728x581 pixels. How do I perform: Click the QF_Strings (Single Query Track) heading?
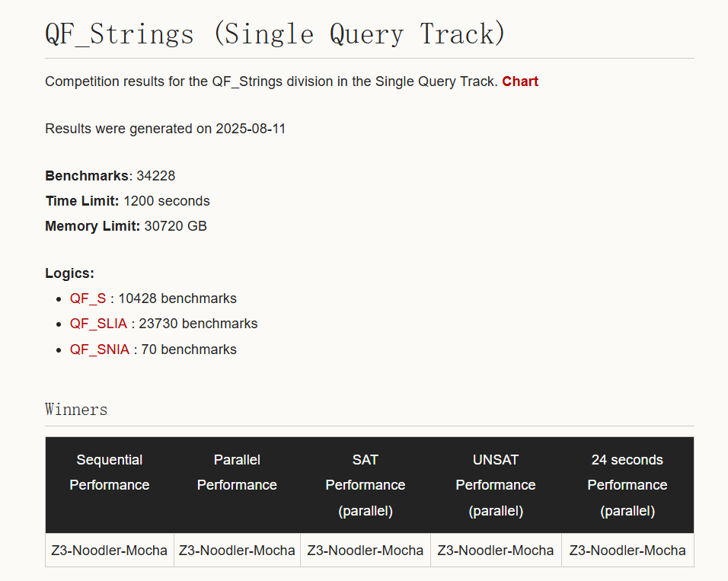275,34
